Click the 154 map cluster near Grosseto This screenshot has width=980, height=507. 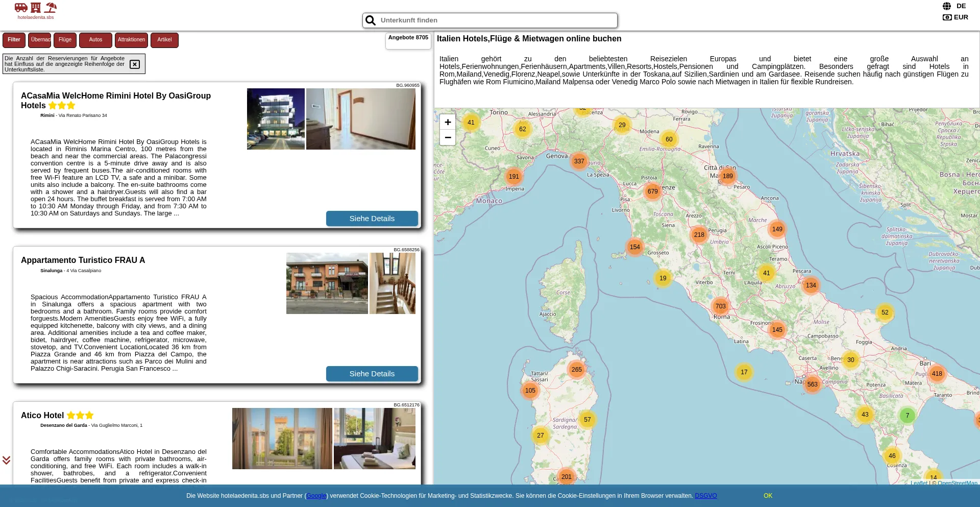tap(635, 247)
